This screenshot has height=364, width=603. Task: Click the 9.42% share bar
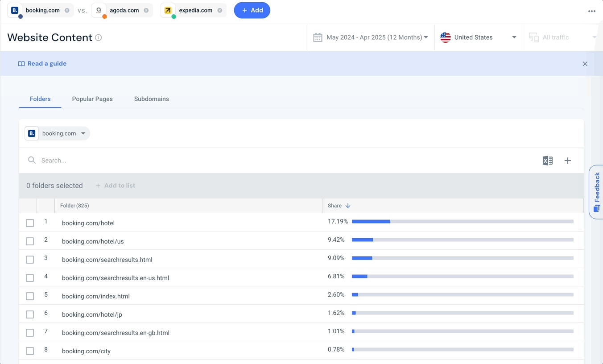[463, 240]
